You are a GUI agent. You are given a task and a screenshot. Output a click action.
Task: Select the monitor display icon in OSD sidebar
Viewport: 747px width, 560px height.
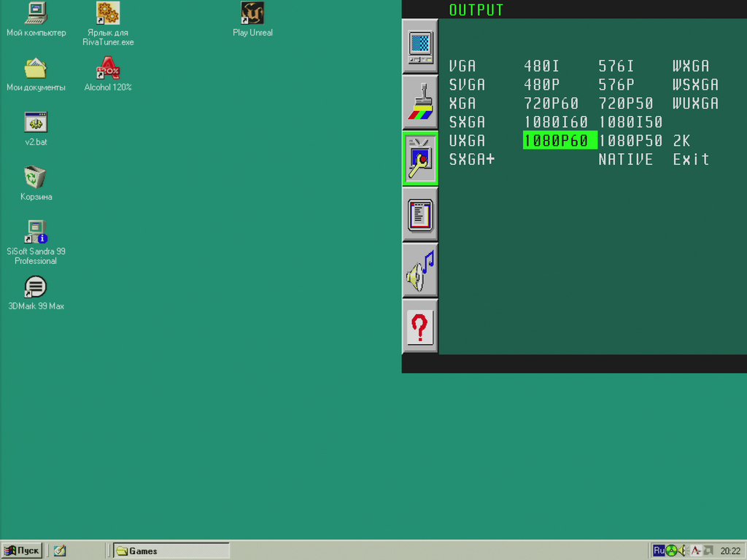419,47
